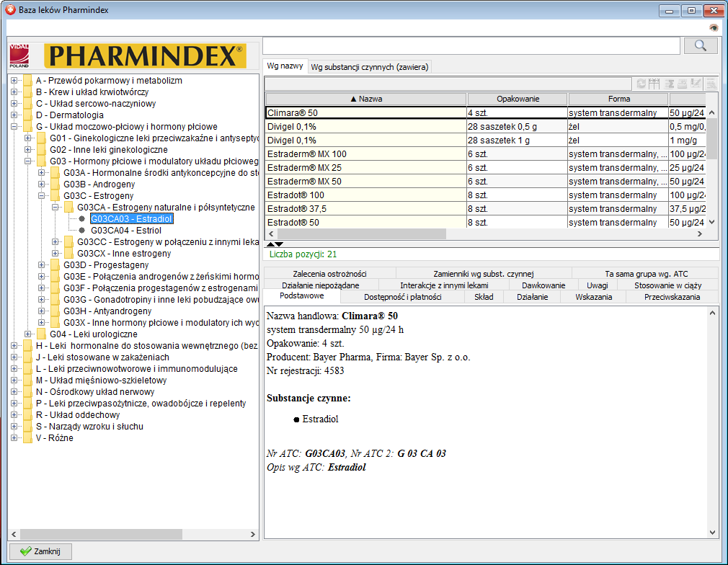Viewport: 728px width, 565px height.
Task: Click the eye icon in top-right corner
Action: pos(714,28)
